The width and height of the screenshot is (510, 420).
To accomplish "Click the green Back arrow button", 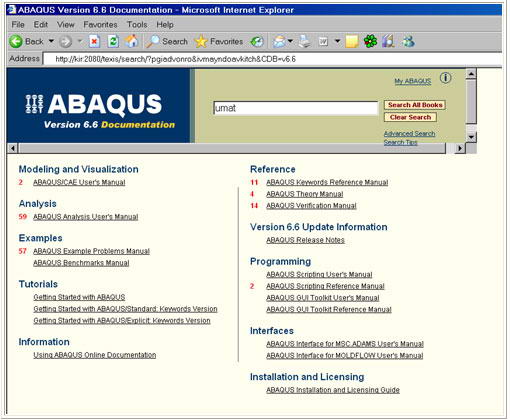I will (16, 42).
